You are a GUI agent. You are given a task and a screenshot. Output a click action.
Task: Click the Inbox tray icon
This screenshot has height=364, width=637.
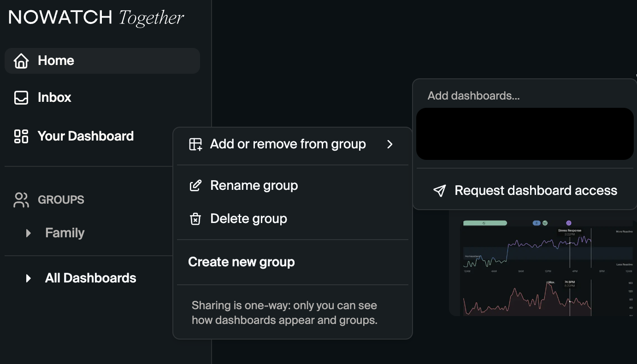(21, 98)
